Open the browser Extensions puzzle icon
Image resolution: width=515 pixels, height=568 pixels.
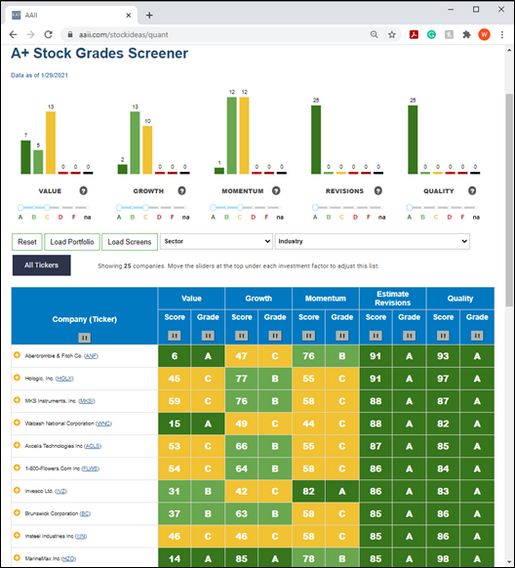point(466,35)
